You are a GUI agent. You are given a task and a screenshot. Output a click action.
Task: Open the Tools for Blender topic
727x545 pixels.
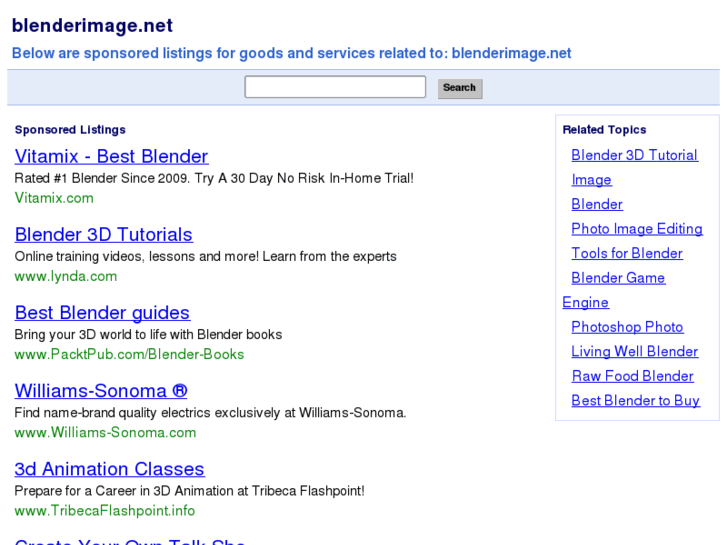pos(627,253)
